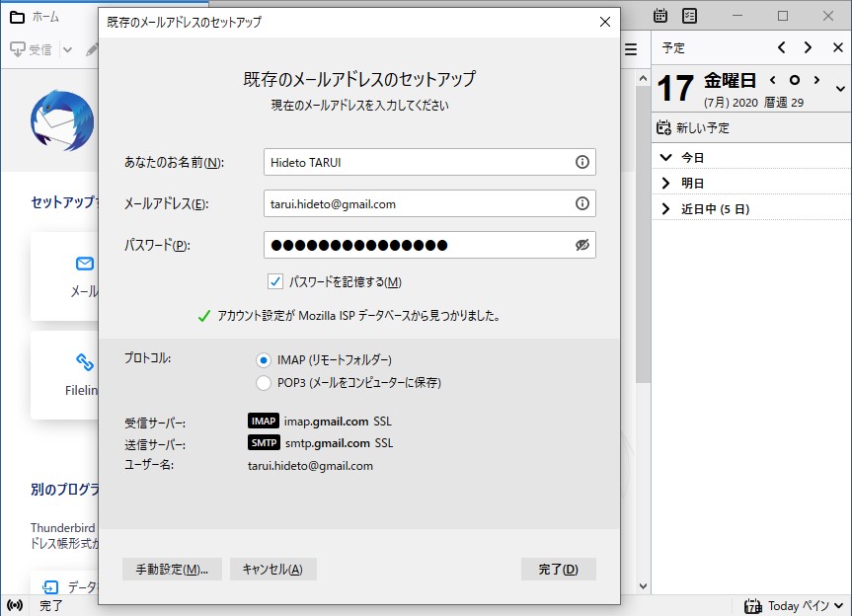The image size is (852, 616).
Task: Open the Calendar tab icon
Action: click(x=659, y=16)
